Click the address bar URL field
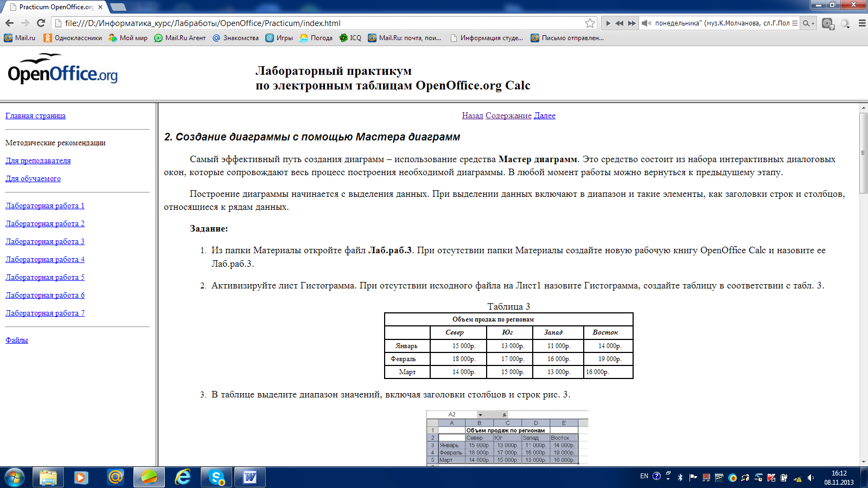The width and height of the screenshot is (868, 488). pyautogui.click(x=324, y=23)
